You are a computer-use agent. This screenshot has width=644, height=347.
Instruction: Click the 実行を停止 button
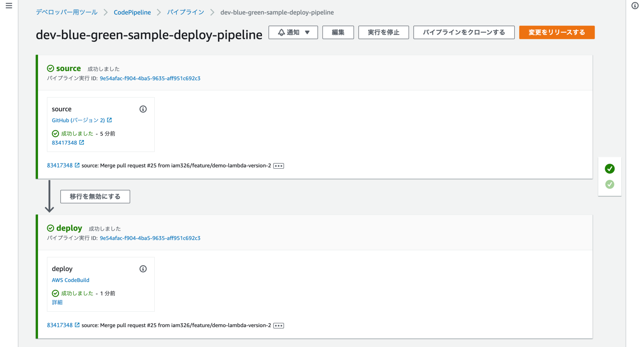tap(383, 32)
